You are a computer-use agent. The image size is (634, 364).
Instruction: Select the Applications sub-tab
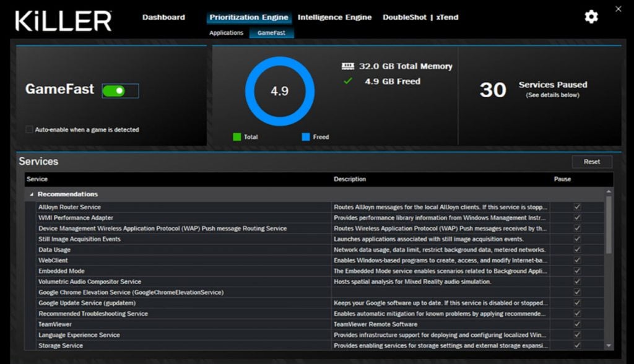click(x=226, y=33)
